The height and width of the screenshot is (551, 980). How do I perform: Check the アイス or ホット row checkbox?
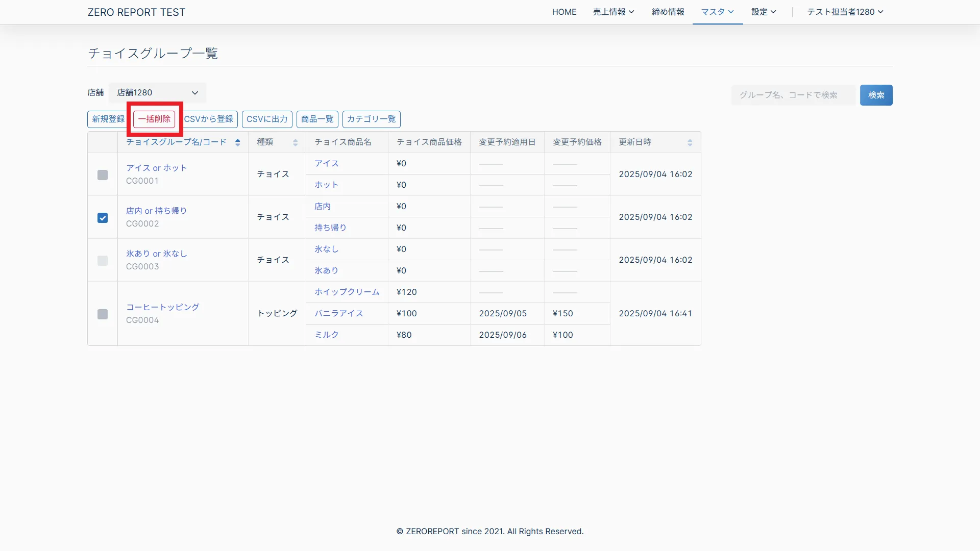coord(103,175)
